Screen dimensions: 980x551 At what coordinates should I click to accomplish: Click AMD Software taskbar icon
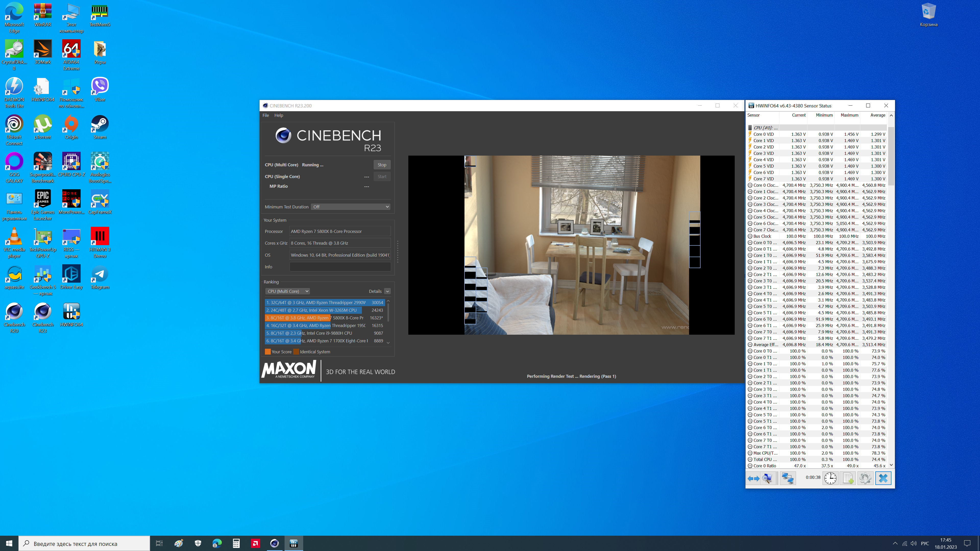[255, 543]
